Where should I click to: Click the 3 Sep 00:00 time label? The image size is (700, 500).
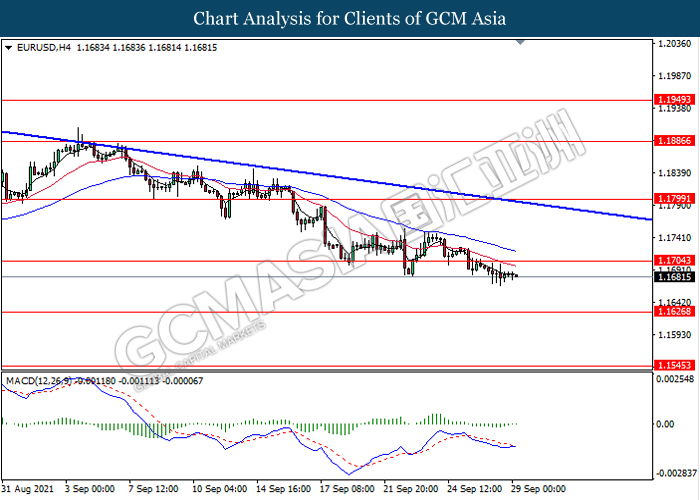pos(90,489)
